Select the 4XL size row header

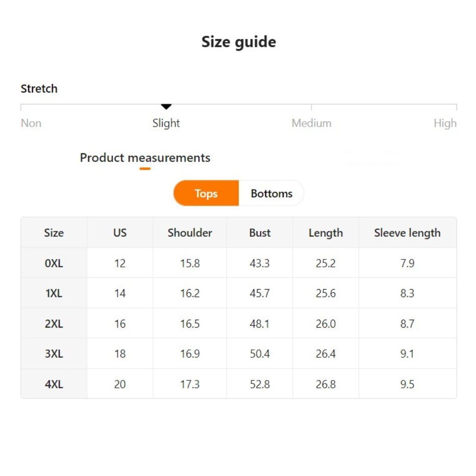pos(54,384)
